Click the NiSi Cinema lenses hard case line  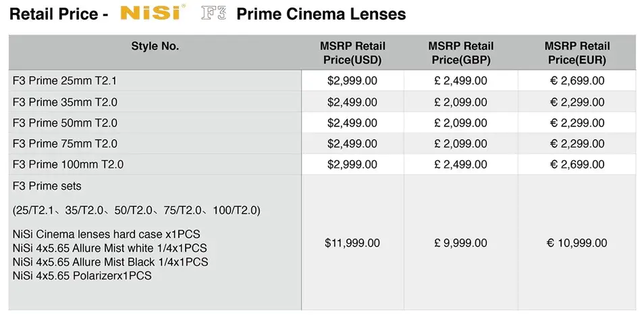point(107,235)
